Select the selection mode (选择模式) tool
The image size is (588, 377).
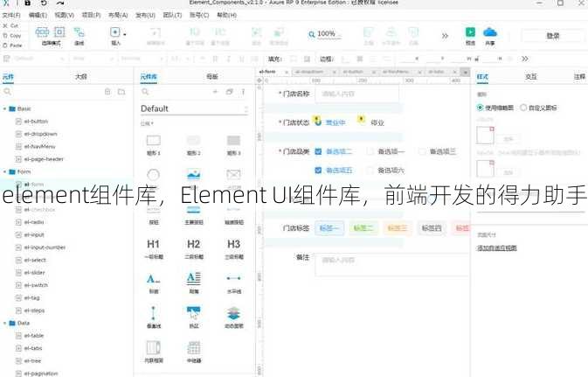coord(51,36)
